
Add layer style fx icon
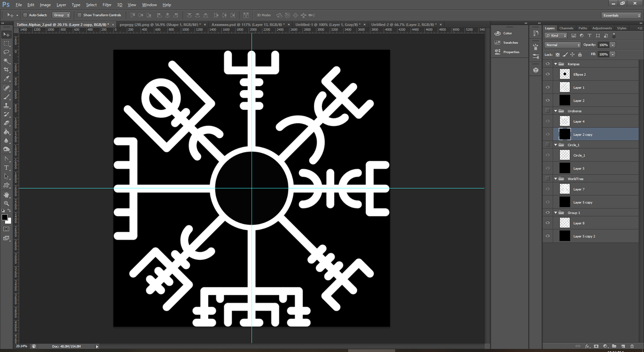pos(587,346)
